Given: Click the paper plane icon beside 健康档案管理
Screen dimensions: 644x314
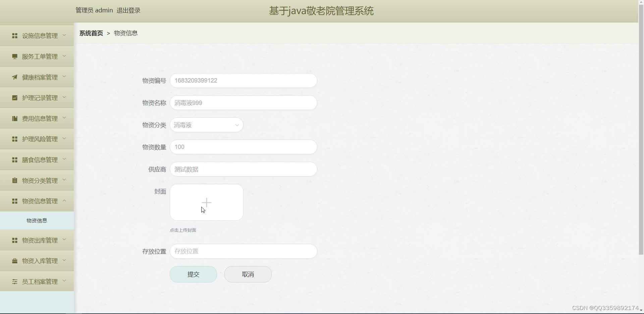Looking at the screenshot, I should coord(15,77).
